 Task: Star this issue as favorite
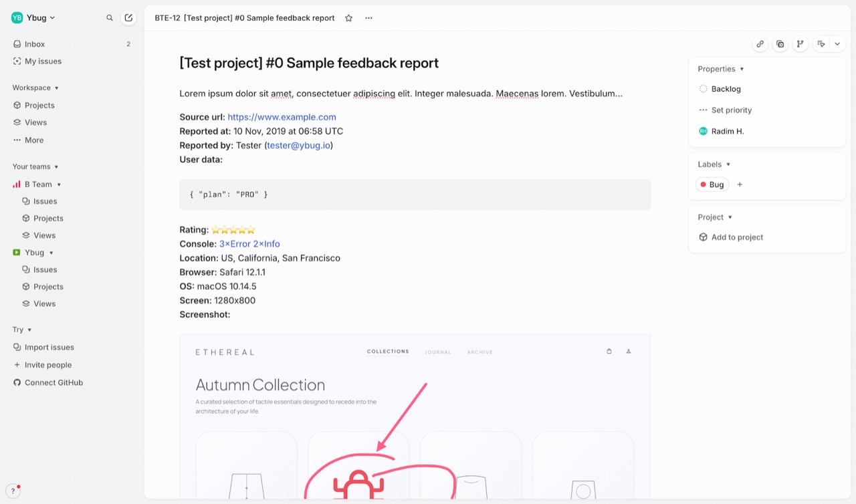348,18
